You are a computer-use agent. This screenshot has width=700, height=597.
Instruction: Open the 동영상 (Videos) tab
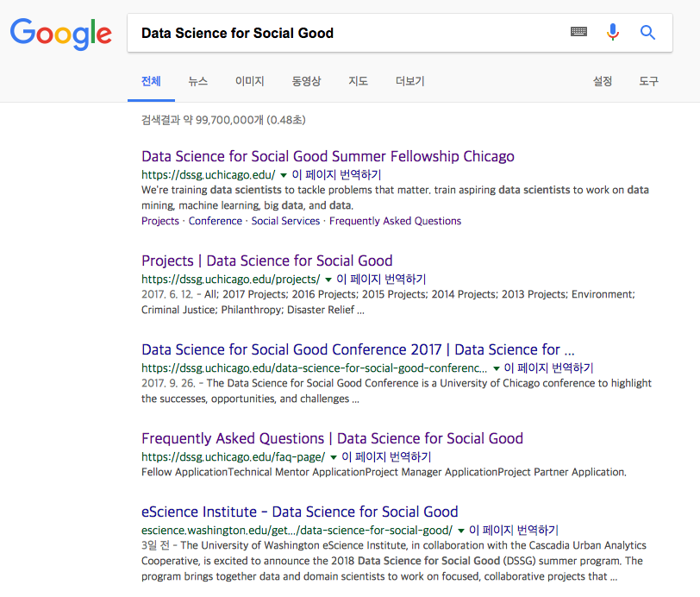pos(306,81)
